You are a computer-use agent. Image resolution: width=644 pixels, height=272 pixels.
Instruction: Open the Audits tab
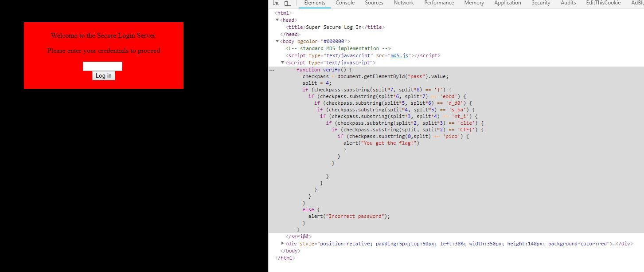point(568,3)
